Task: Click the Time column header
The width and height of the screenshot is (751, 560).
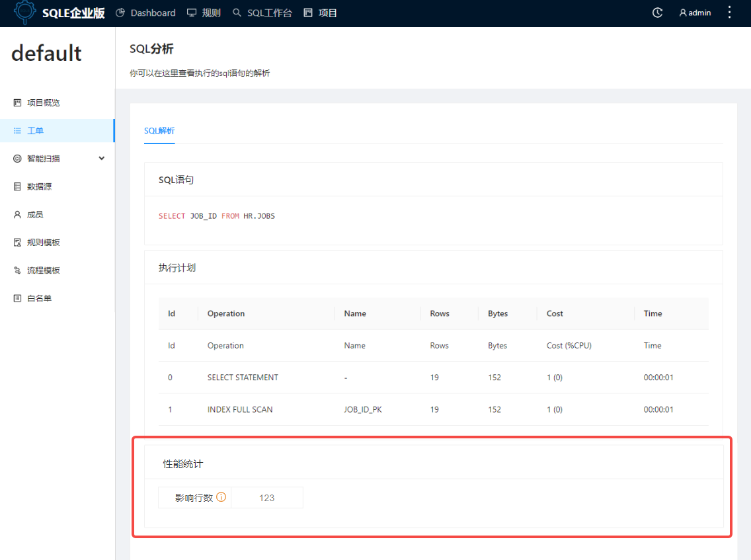Action: click(652, 313)
